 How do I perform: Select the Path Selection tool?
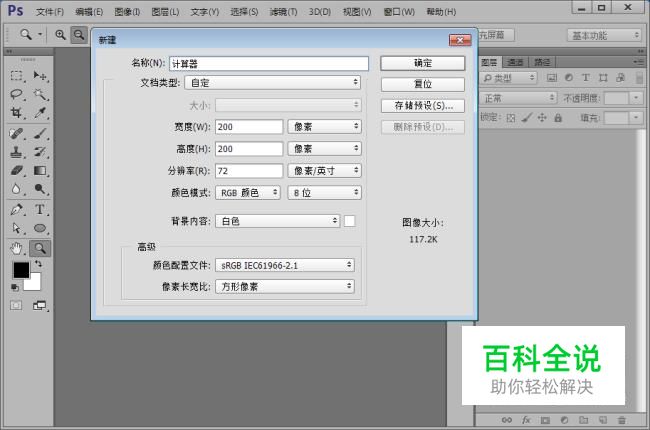point(17,228)
